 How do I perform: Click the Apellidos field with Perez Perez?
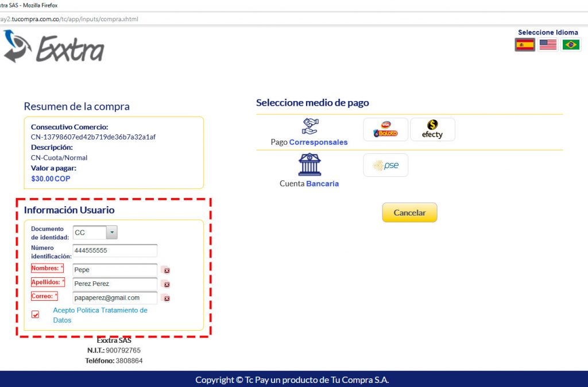pyautogui.click(x=115, y=284)
